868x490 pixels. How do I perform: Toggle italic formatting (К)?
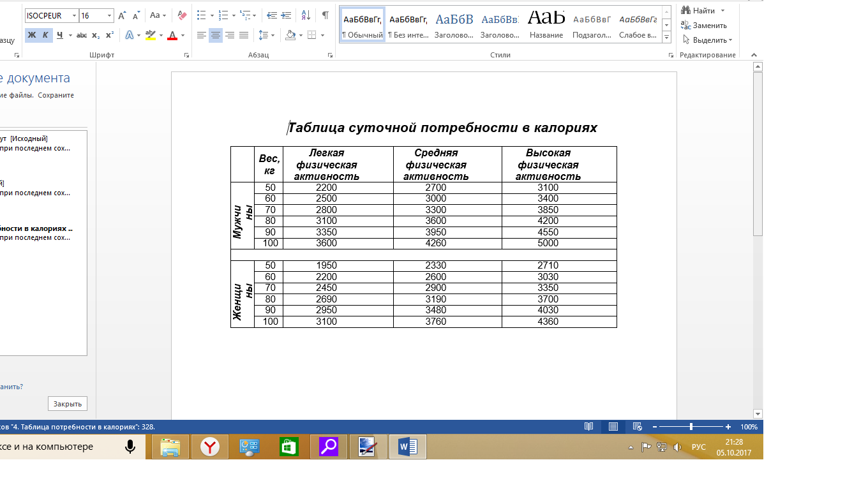tap(45, 35)
